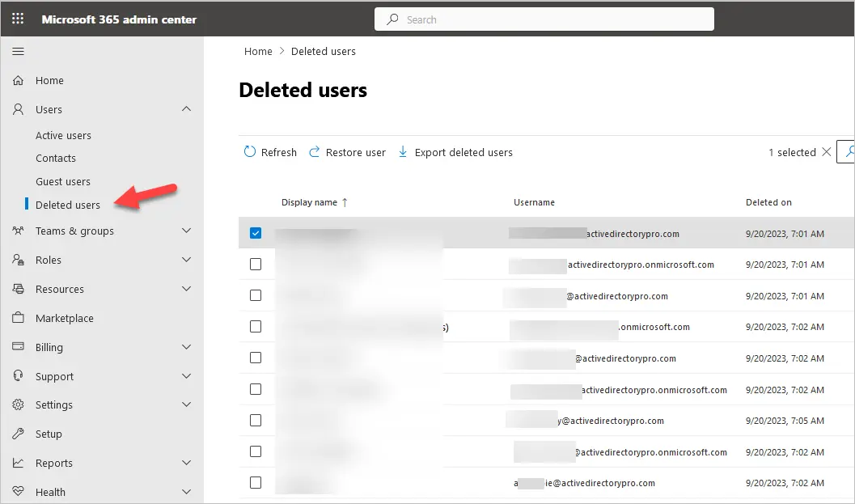Viewport: 855px width, 504px height.
Task: Open Guest users in the sidebar
Action: tap(63, 182)
